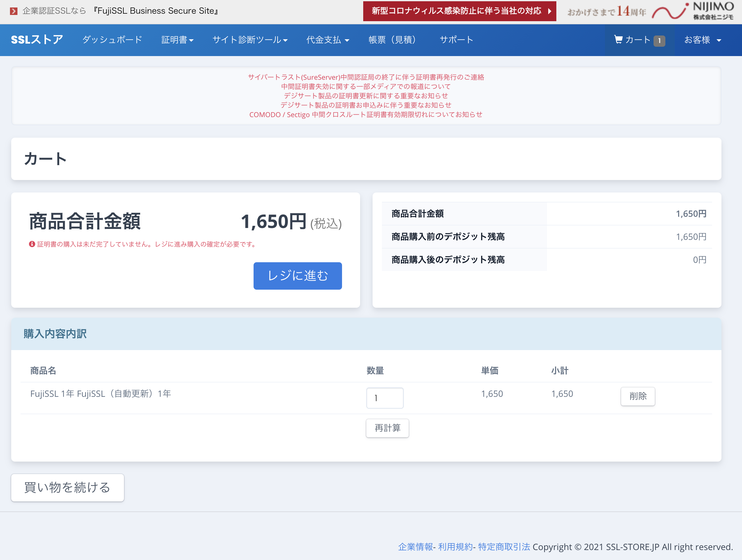Click the 1,650円 (税込) total amount
This screenshot has width=742, height=560.
click(x=291, y=222)
